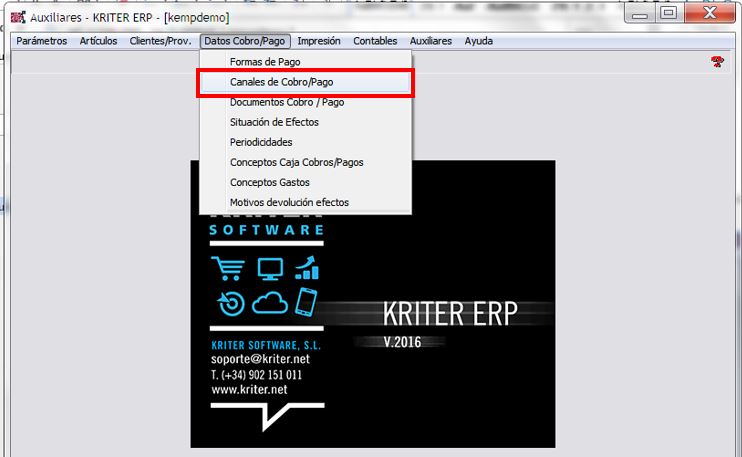Click the Kriter app icon in title bar
742x457 pixels.
18,18
